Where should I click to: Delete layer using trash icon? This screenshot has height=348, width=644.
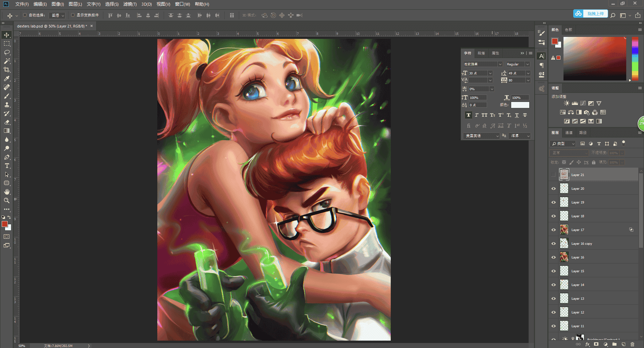point(632,344)
